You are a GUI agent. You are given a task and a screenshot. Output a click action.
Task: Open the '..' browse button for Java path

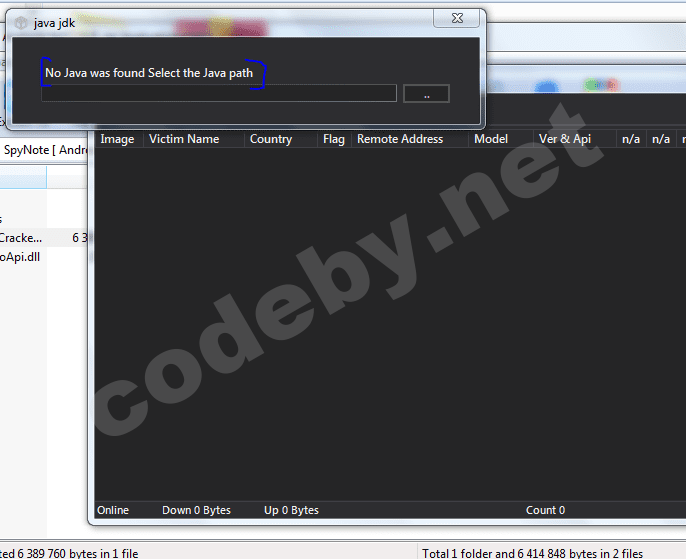[x=426, y=94]
